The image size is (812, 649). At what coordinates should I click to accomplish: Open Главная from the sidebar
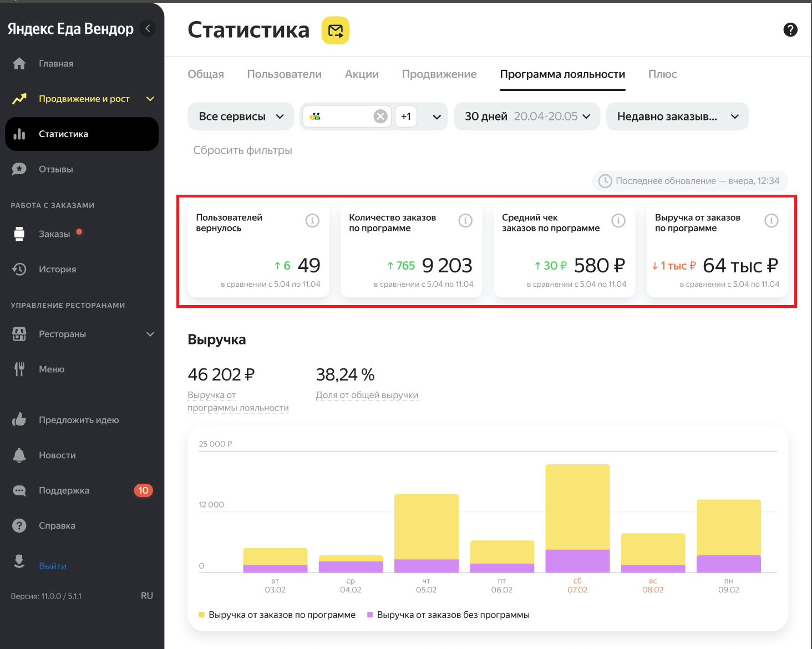pos(55,64)
